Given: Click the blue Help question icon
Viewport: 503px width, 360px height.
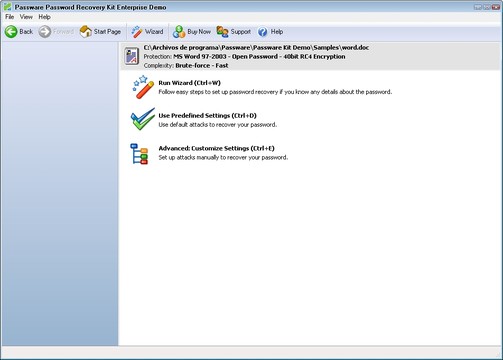Looking at the screenshot, I should [263, 32].
